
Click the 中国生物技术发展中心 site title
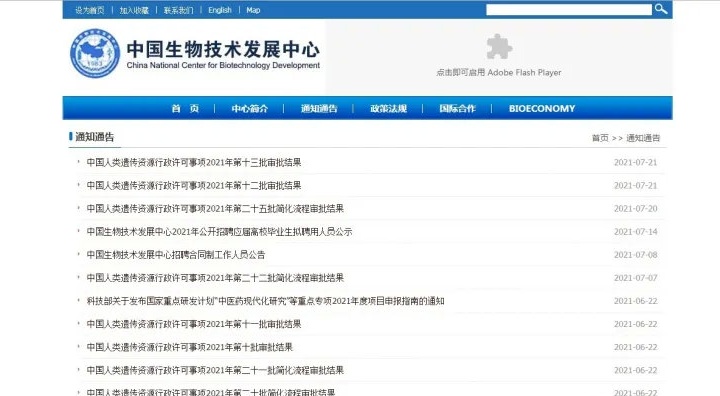[223, 49]
